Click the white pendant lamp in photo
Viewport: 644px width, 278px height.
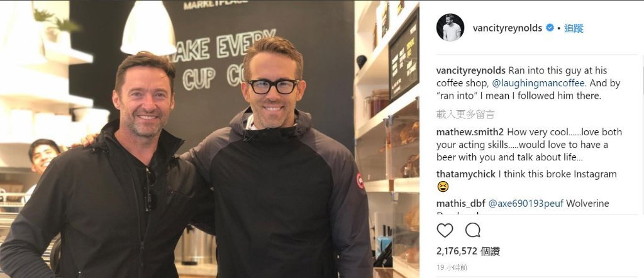[x=148, y=28]
